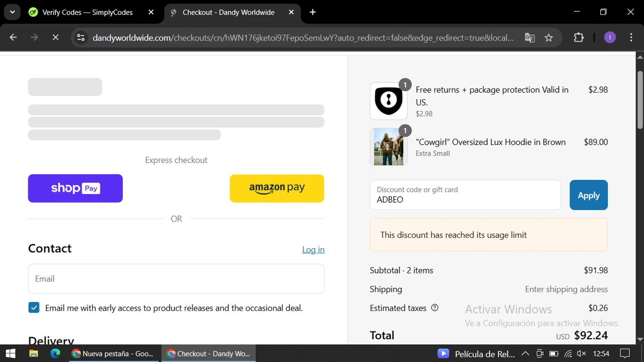Screen dimensions: 644x362
Task: Click "Cowgirl" Oversized Lux Hoodie product name
Action: [x=490, y=142]
